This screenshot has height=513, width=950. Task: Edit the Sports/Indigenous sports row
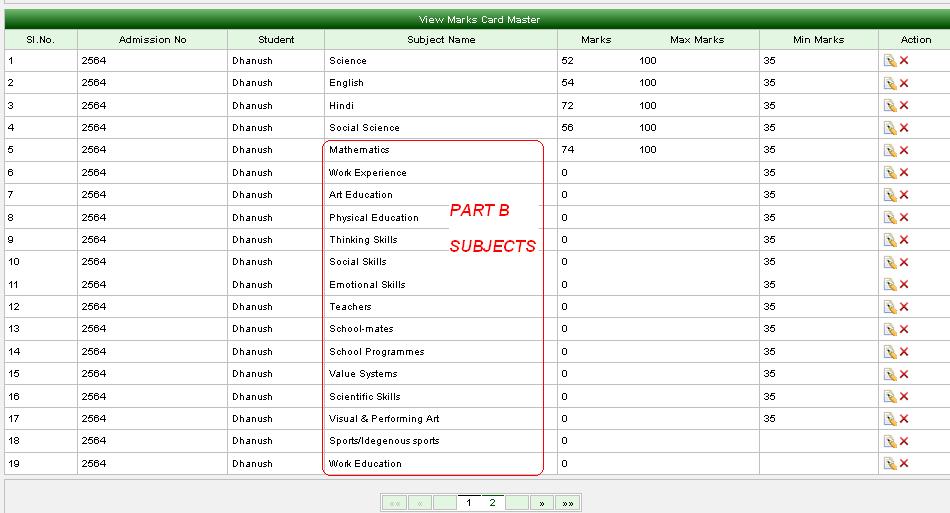click(x=889, y=441)
